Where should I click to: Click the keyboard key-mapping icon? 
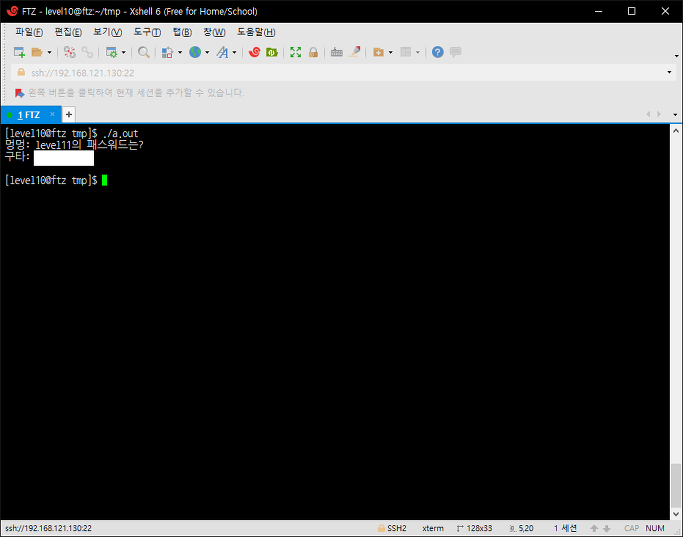(x=337, y=52)
